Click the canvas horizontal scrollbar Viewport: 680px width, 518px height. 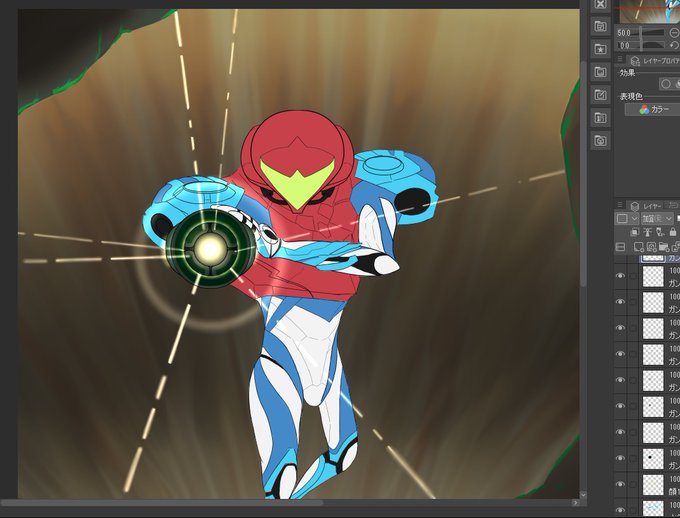click(x=161, y=503)
